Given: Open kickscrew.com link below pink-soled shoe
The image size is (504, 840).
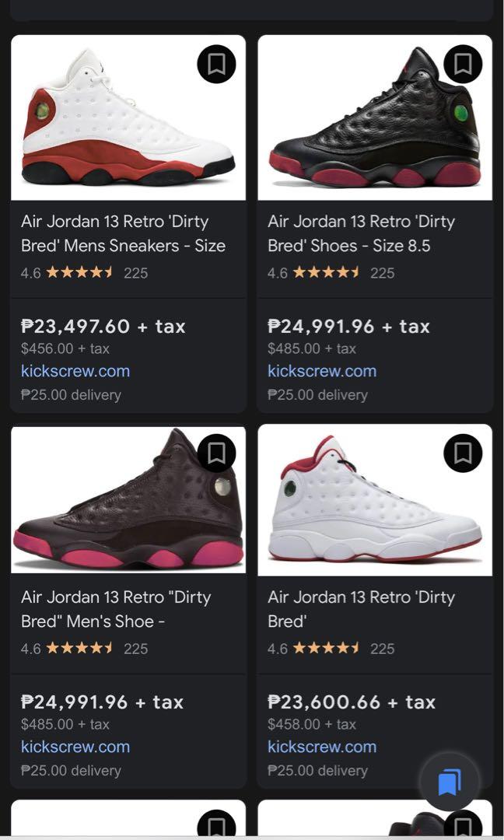Looking at the screenshot, I should (x=75, y=747).
